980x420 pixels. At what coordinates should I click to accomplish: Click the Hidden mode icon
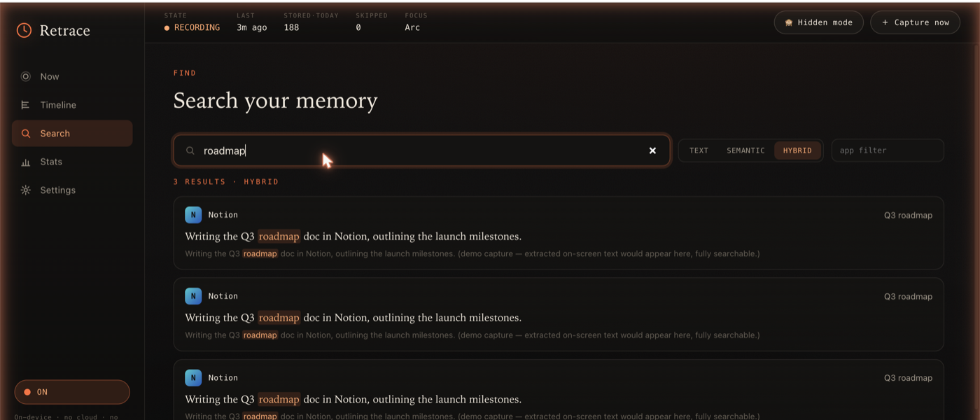click(x=789, y=22)
